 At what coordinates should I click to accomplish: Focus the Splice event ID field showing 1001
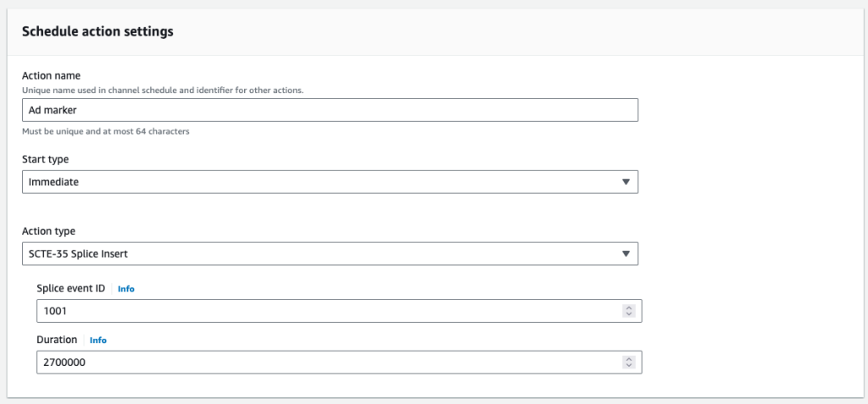[339, 311]
